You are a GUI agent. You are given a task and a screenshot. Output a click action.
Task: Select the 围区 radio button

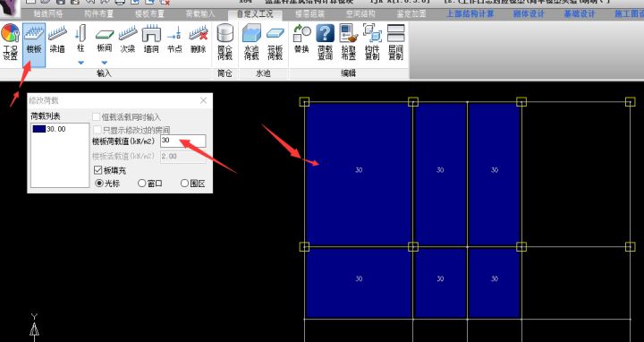184,184
